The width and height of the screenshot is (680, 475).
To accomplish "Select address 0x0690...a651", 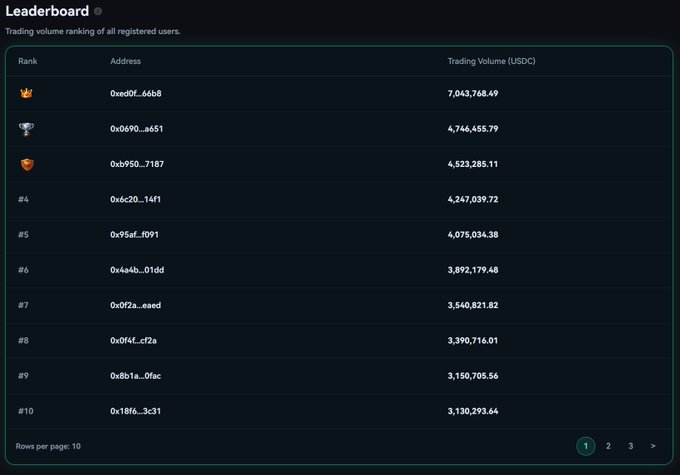I will [137, 129].
